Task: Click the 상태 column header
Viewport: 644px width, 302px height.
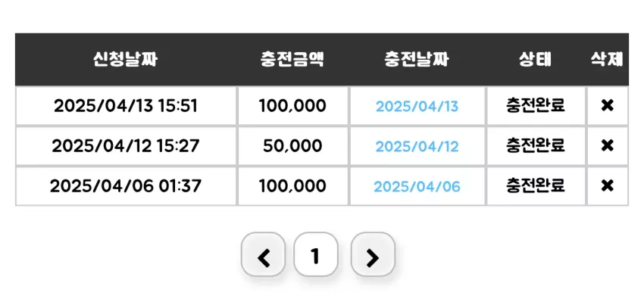Action: (x=535, y=60)
